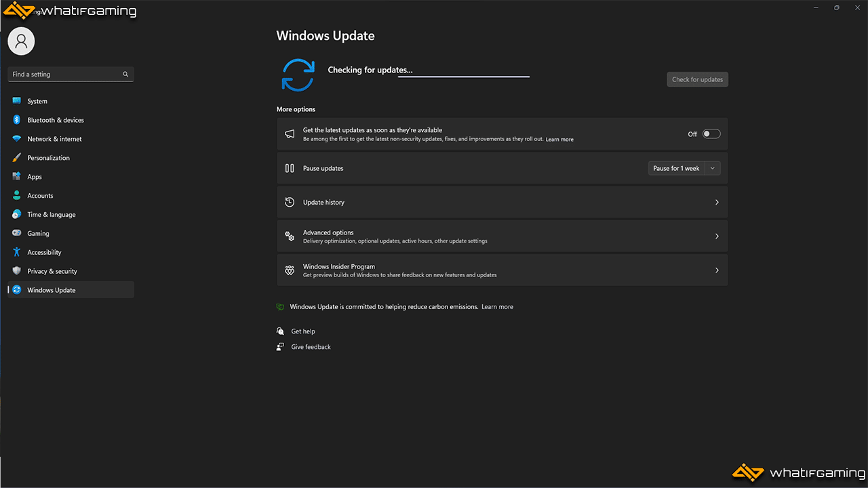Click the Bluetooth & devices icon
868x488 pixels.
click(16, 120)
